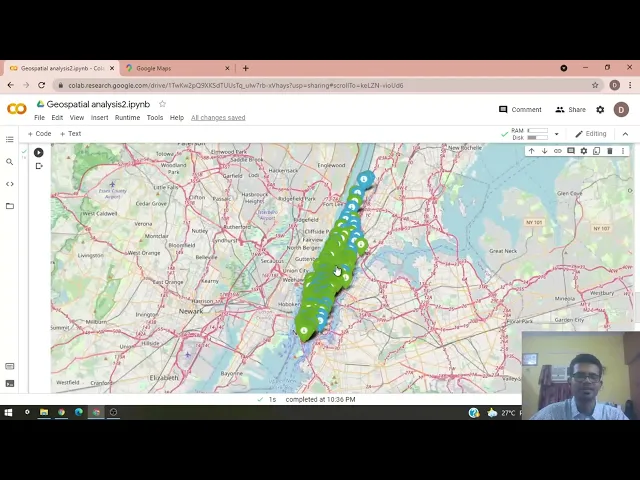
Task: Move cell down with arrow icon
Action: click(x=544, y=151)
